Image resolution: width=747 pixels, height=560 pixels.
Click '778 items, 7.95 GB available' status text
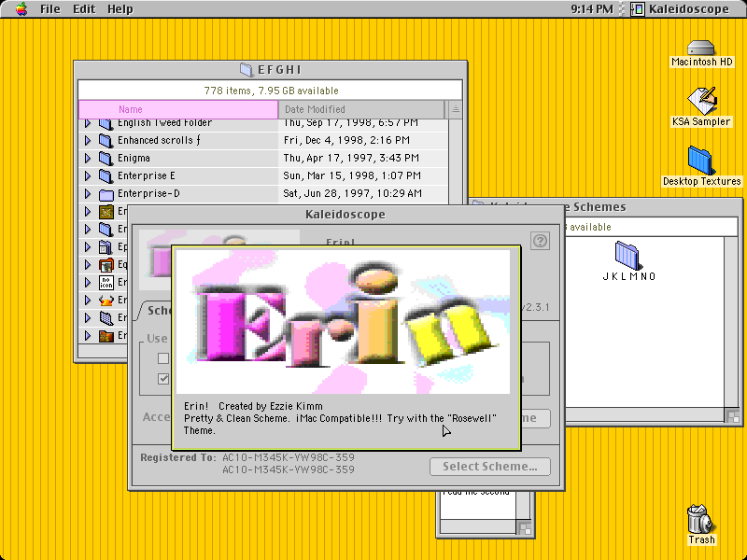271,91
